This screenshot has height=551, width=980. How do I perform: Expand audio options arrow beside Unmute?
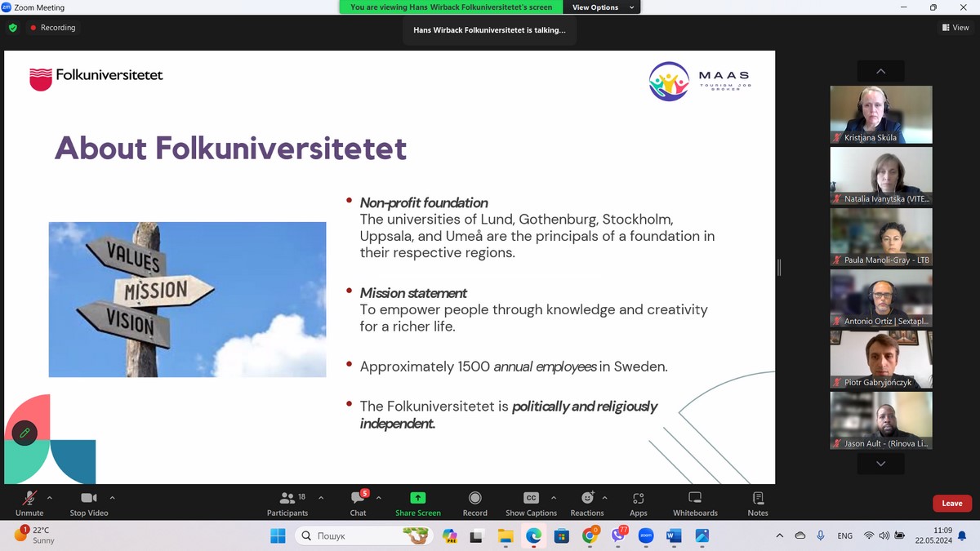click(x=50, y=497)
